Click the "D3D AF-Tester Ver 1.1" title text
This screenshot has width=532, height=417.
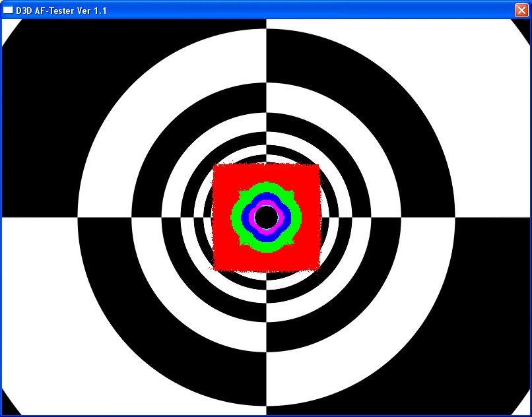[61, 11]
